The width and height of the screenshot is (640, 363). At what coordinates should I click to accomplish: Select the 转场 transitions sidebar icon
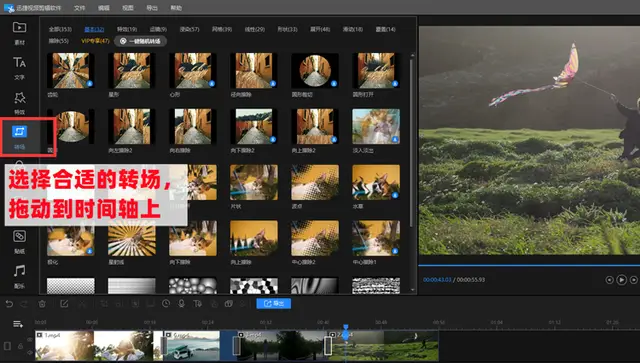[19, 136]
